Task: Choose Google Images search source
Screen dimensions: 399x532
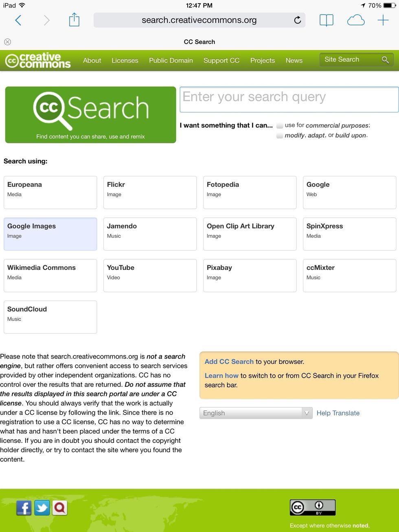Action: [50, 234]
